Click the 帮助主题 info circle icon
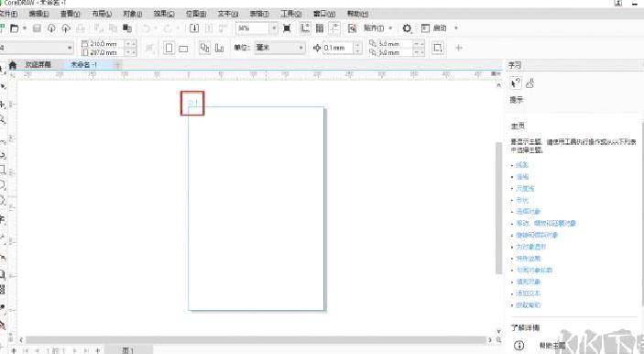Viewport: 644px width, 354px height. pos(519,346)
